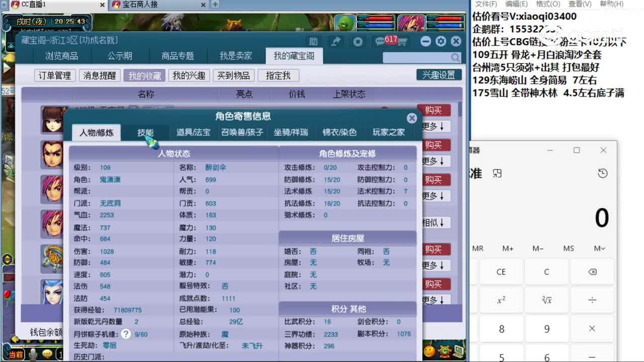The width and height of the screenshot is (644, 362).
Task: Open the 藏宝阁 settings gear icon
Action: [x=441, y=42]
